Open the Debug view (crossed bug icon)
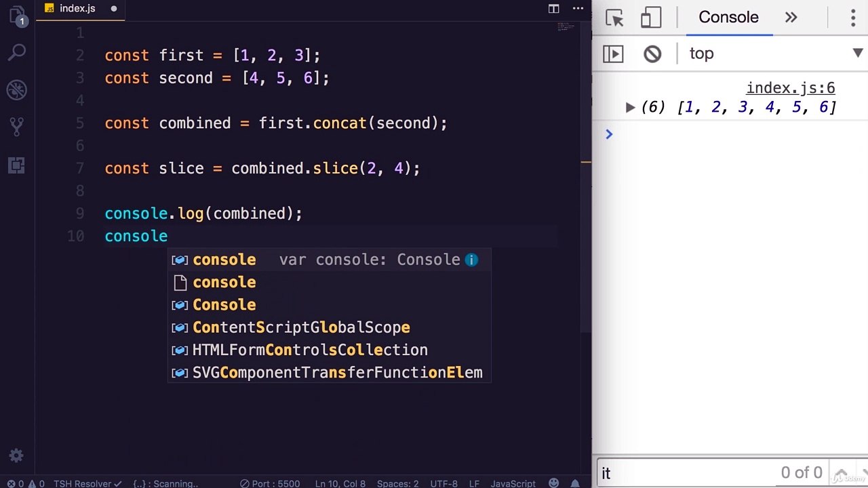 tap(17, 89)
